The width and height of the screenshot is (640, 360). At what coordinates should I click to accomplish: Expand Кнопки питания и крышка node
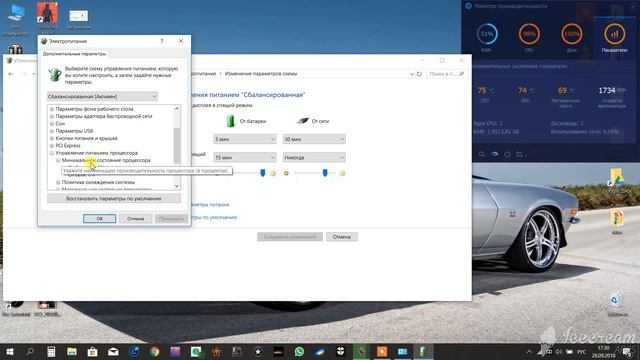pos(52,138)
